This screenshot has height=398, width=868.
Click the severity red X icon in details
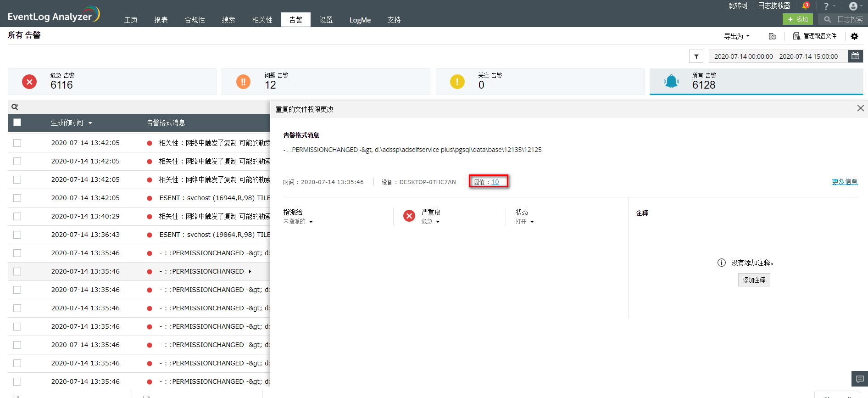409,216
